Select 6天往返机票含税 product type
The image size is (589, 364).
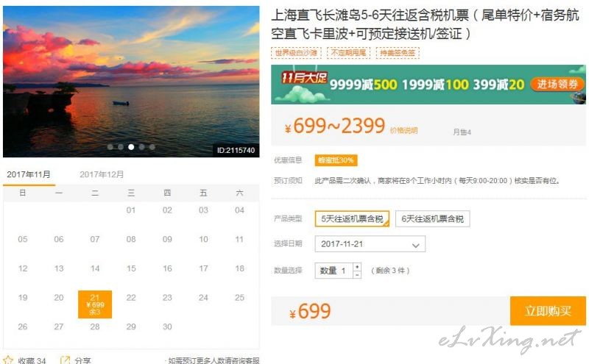coord(432,219)
